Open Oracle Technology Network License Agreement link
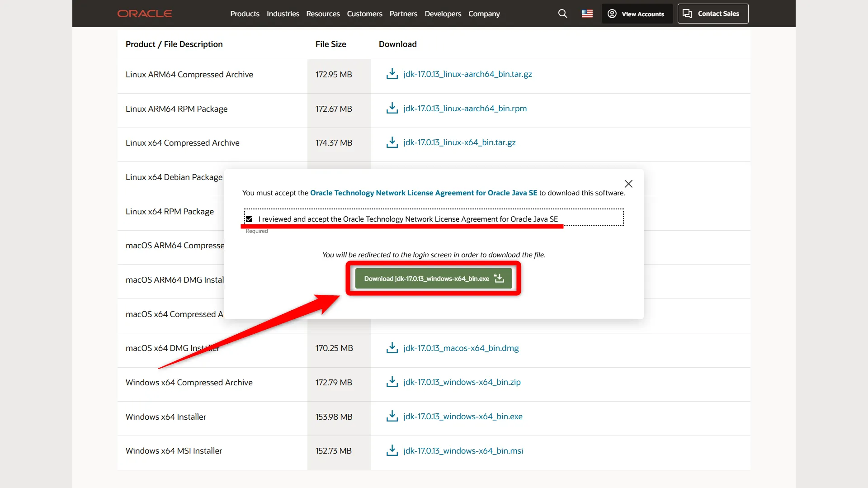Screen dimensions: 868x488 point(424,193)
